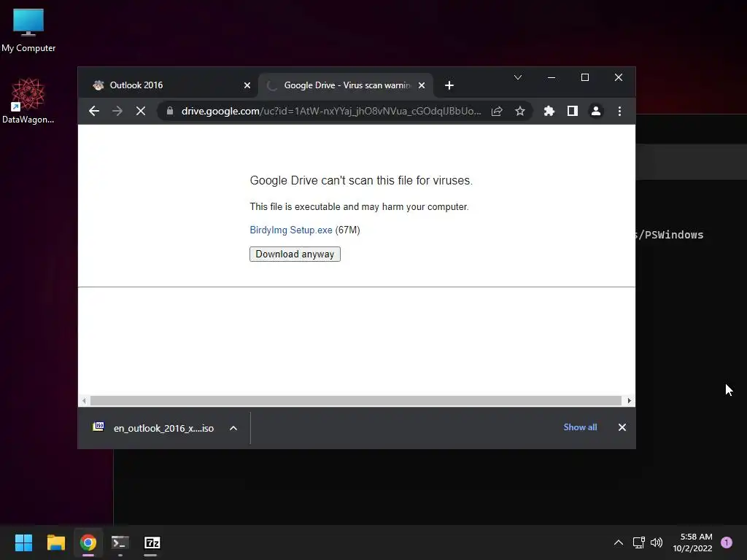Go back to the previous page
This screenshot has height=560, width=747.
coord(94,111)
